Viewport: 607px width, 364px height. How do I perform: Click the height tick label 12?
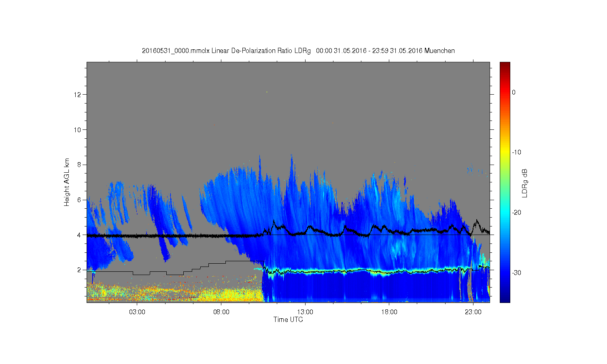click(78, 95)
